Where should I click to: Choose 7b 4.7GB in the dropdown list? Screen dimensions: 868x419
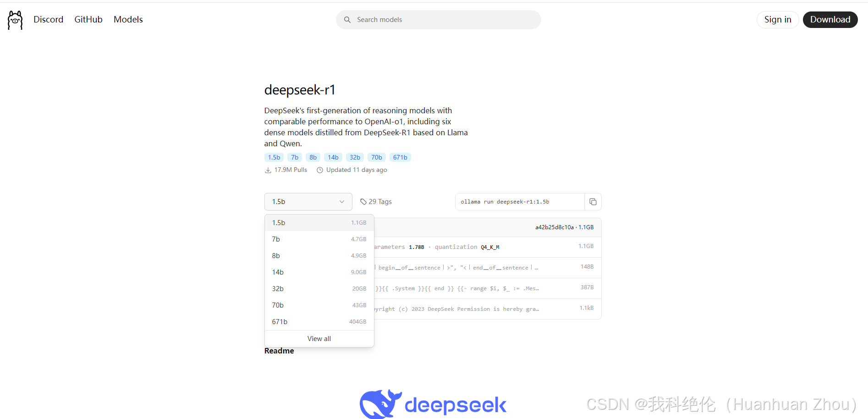click(x=319, y=239)
